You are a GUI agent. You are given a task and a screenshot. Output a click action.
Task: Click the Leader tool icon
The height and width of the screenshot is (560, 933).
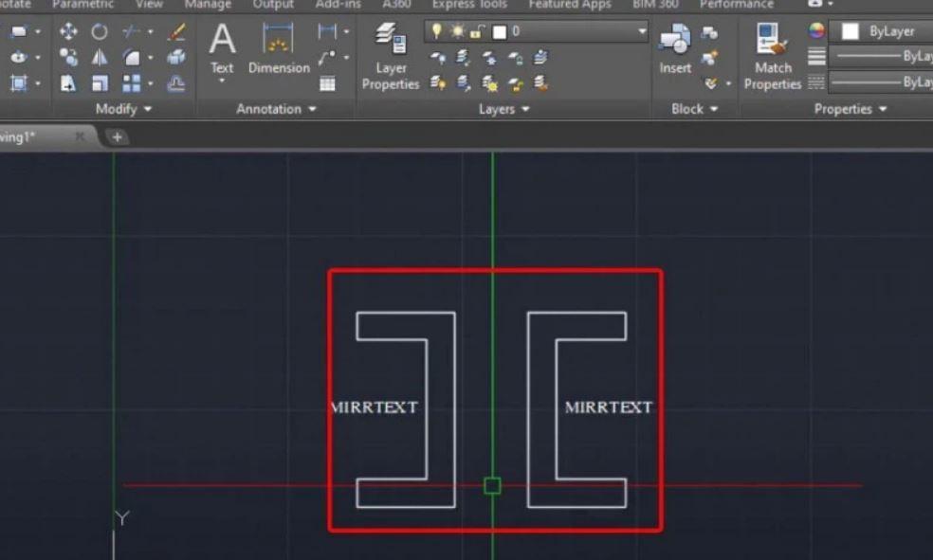327,57
